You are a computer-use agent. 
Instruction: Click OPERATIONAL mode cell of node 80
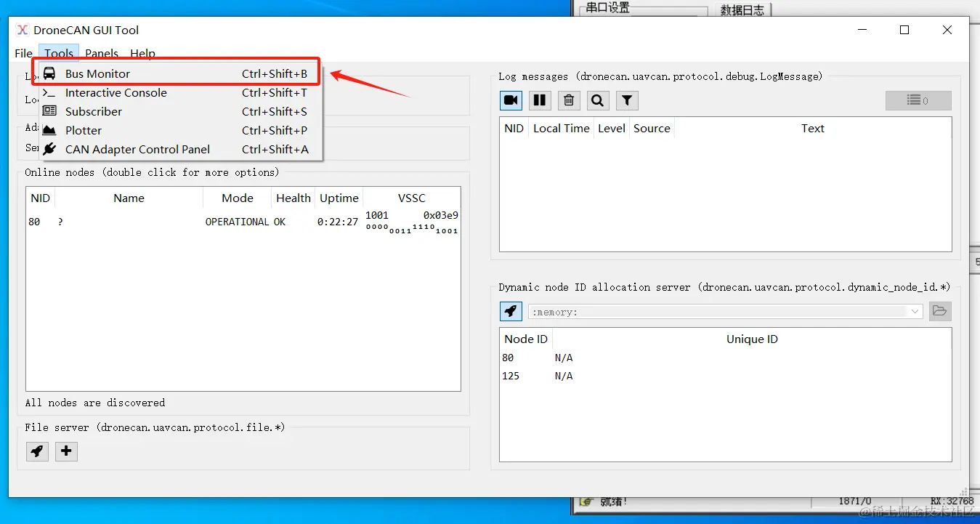(x=237, y=222)
